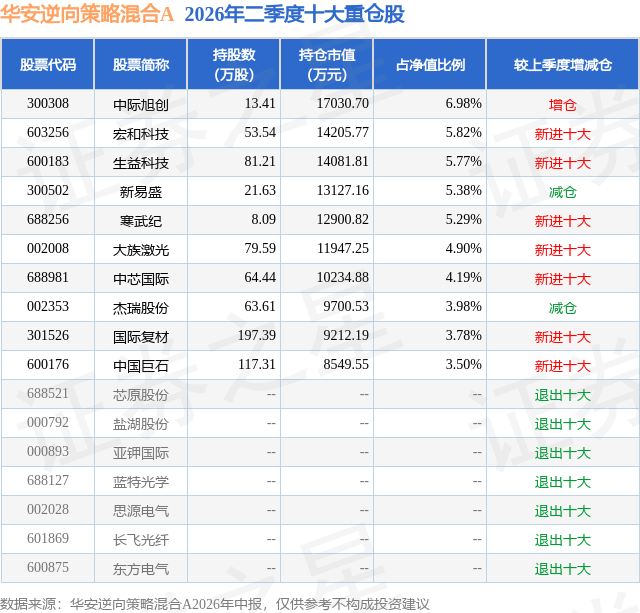
Task: Select the 生益科技 row name
Action: [x=141, y=163]
